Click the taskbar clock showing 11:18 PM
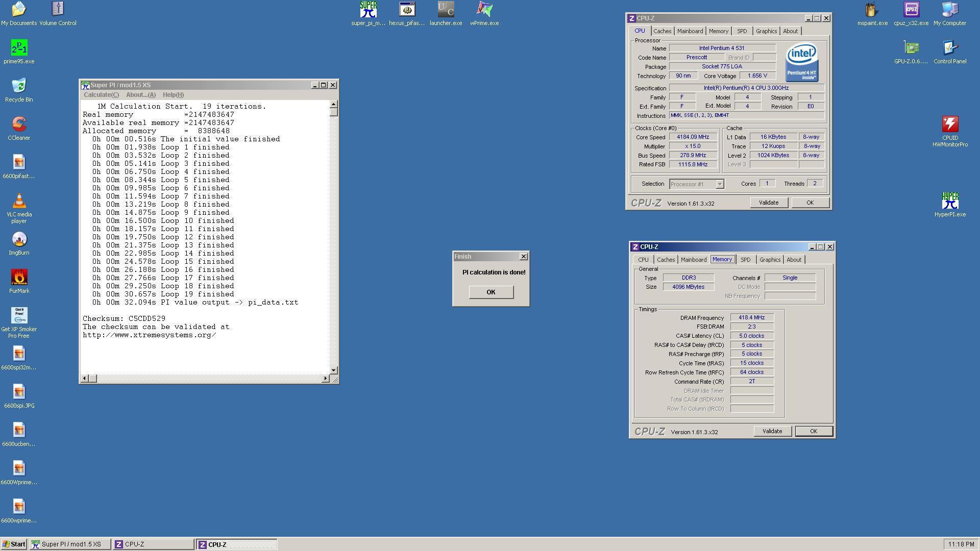Viewport: 980px width, 551px height. 962,544
